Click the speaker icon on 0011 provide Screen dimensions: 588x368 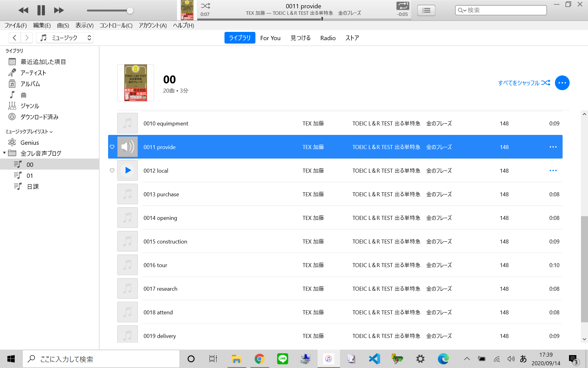click(128, 147)
